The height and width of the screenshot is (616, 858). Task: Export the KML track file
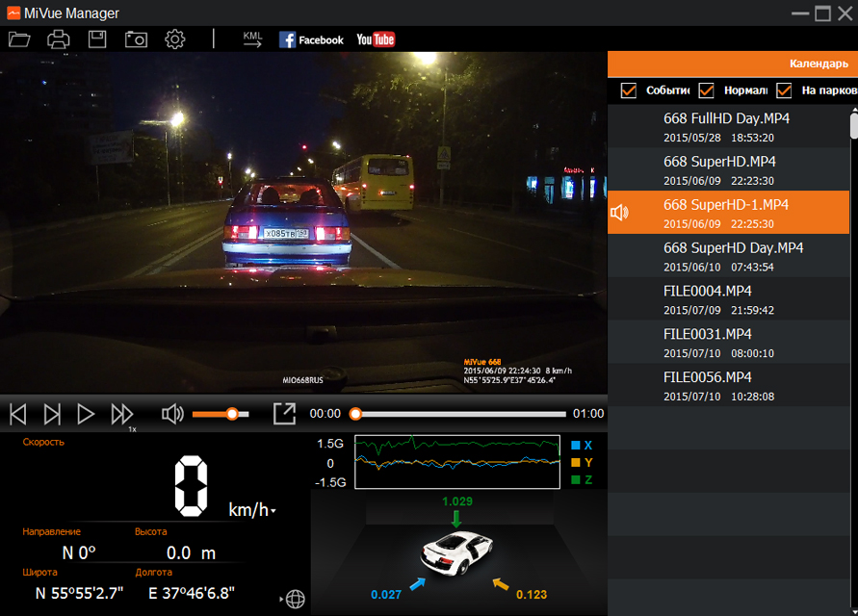252,39
